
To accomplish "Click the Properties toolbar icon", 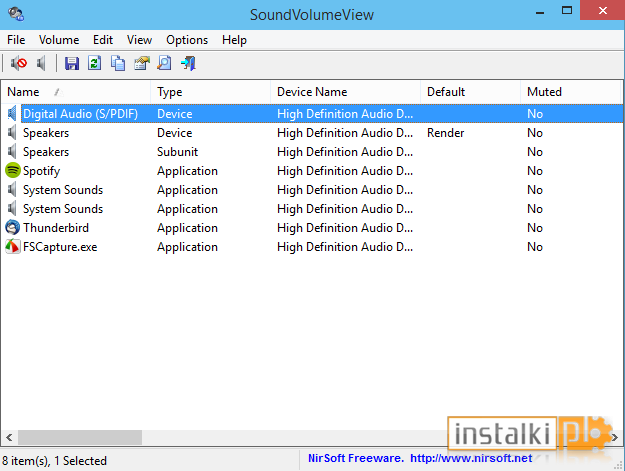I will click(x=142, y=63).
